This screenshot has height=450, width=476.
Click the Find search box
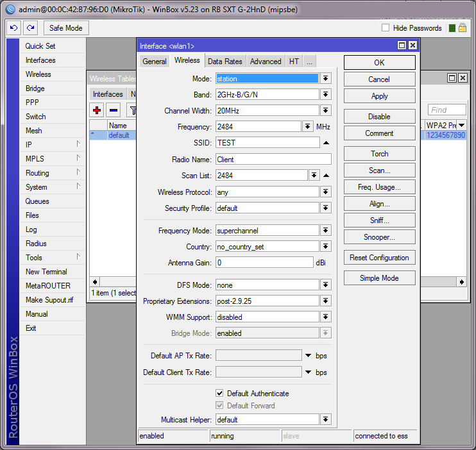click(447, 110)
